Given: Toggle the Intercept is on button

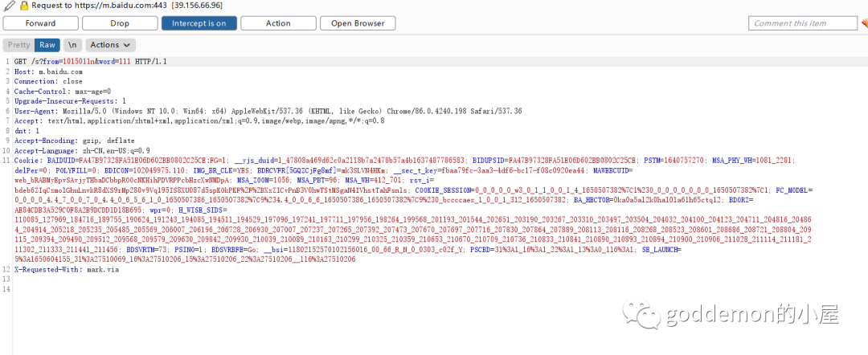Looking at the screenshot, I should coord(199,23).
